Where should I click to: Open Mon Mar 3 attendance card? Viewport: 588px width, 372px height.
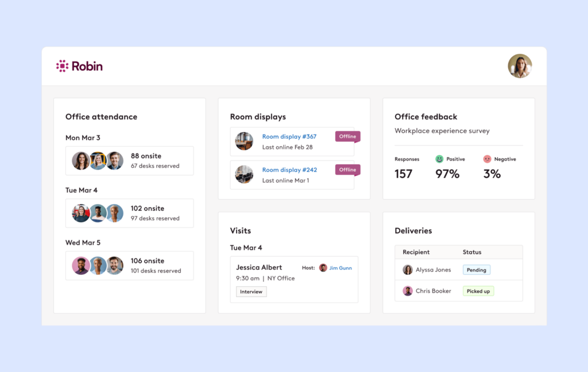coord(129,161)
